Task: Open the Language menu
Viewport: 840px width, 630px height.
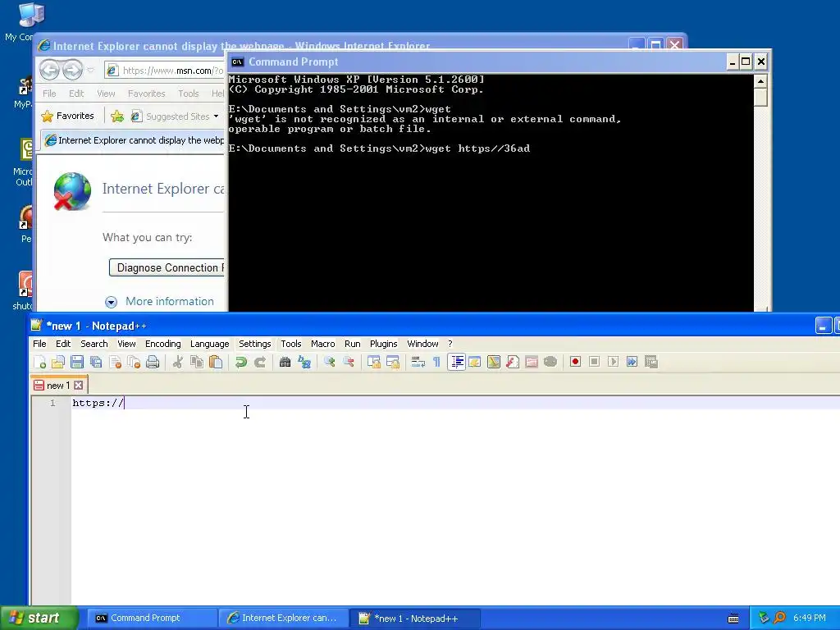Action: [x=209, y=344]
